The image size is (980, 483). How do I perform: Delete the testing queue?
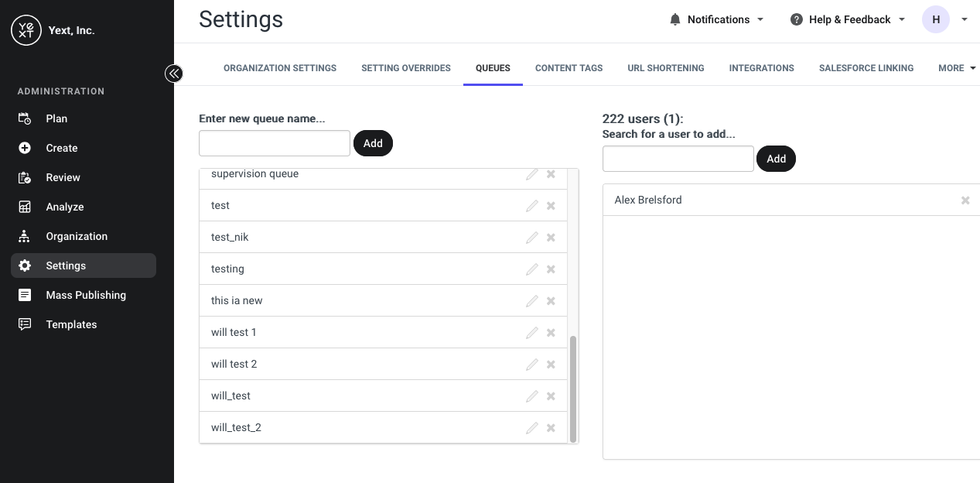(551, 269)
